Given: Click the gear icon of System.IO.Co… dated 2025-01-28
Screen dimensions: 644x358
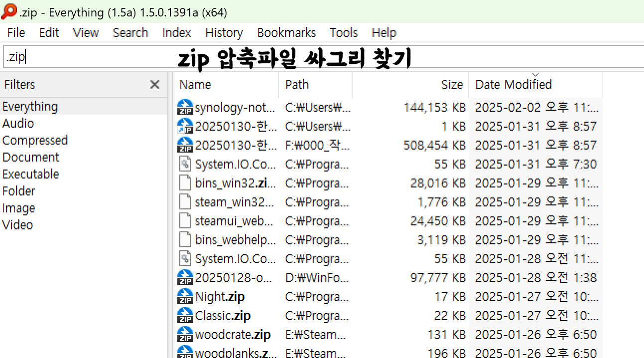Looking at the screenshot, I should pos(185,259).
